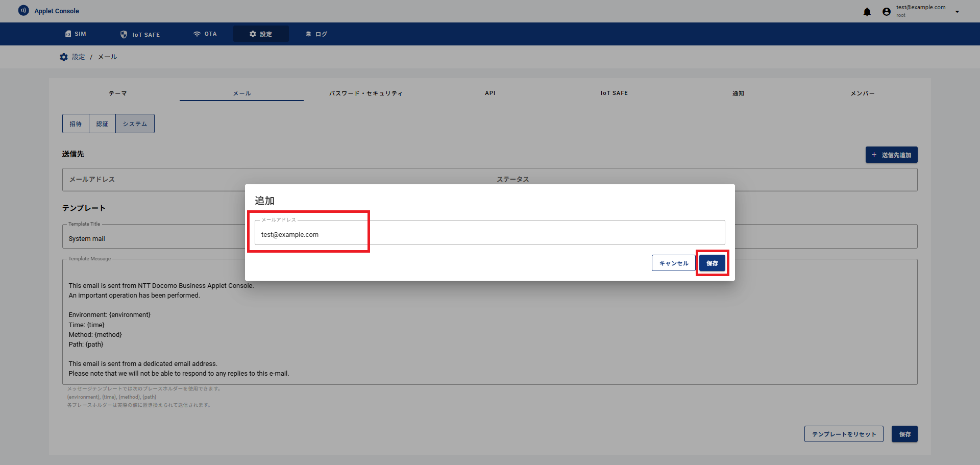Click 保存 in the 追加 dialog

712,263
